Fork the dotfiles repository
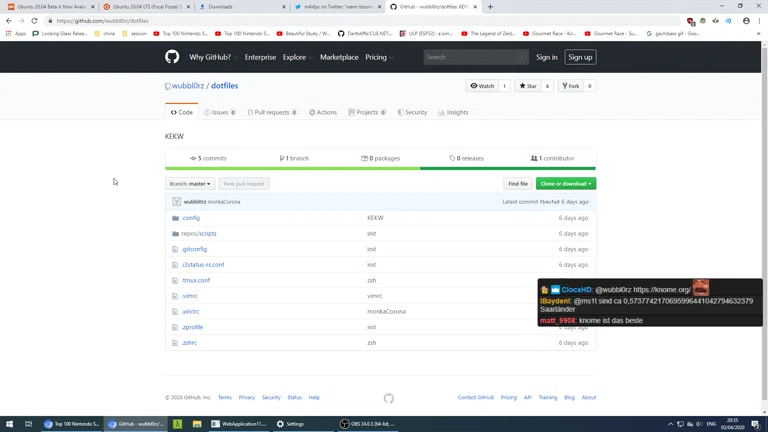Screen dimensions: 768x432 click(570, 86)
